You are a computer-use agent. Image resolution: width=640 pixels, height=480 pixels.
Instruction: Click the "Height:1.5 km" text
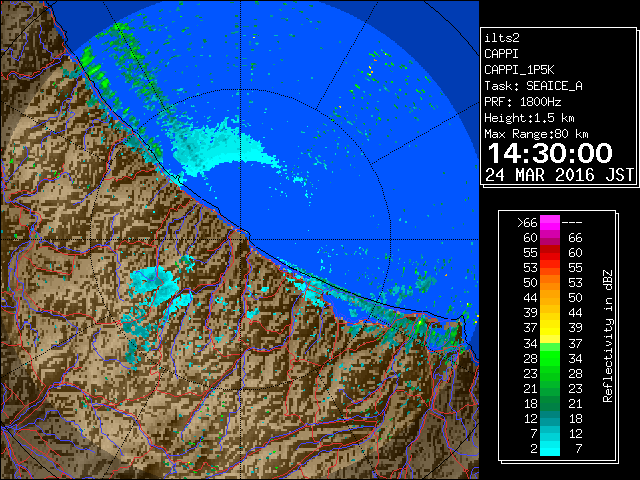(x=529, y=118)
